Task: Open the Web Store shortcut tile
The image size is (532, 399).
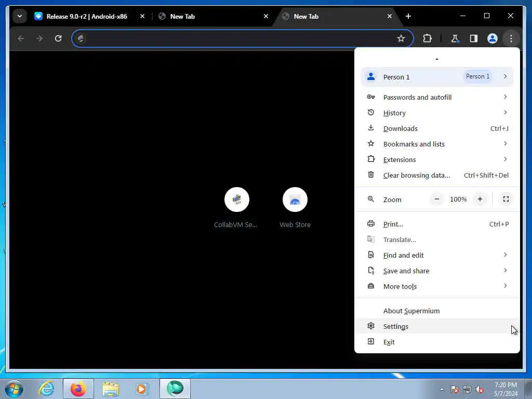Action: [x=295, y=207]
